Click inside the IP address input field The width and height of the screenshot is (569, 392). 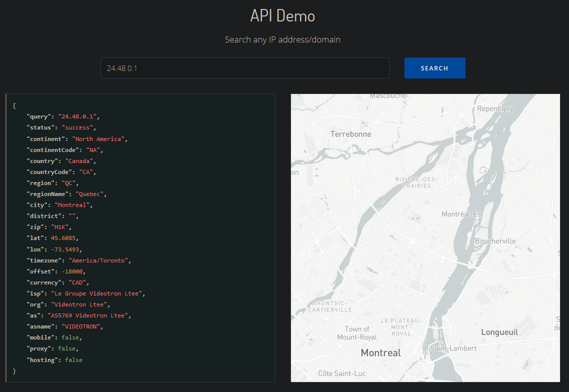245,68
